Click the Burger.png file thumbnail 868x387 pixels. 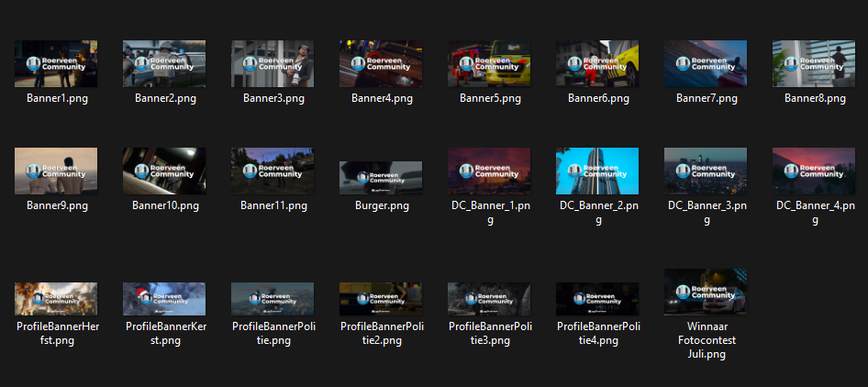coord(381,178)
